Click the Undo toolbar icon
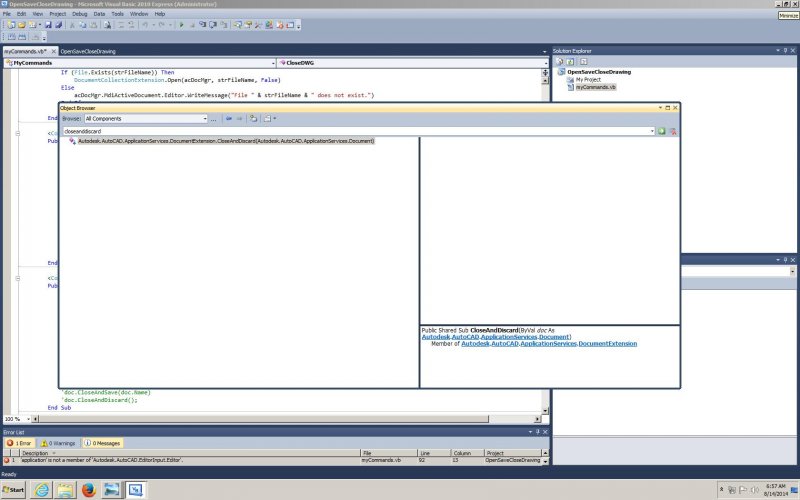Viewport: 800px width, 500px height. (145, 24)
